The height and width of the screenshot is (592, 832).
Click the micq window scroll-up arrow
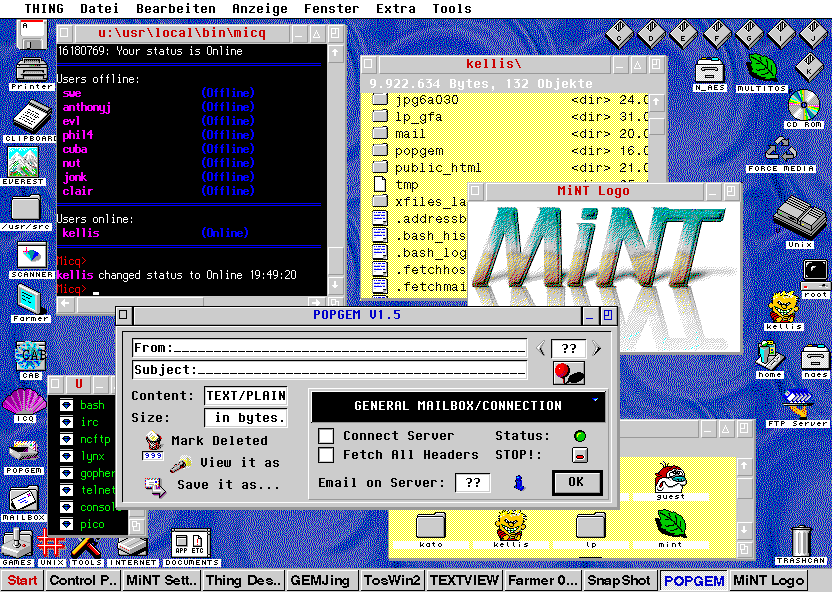pyautogui.click(x=335, y=53)
